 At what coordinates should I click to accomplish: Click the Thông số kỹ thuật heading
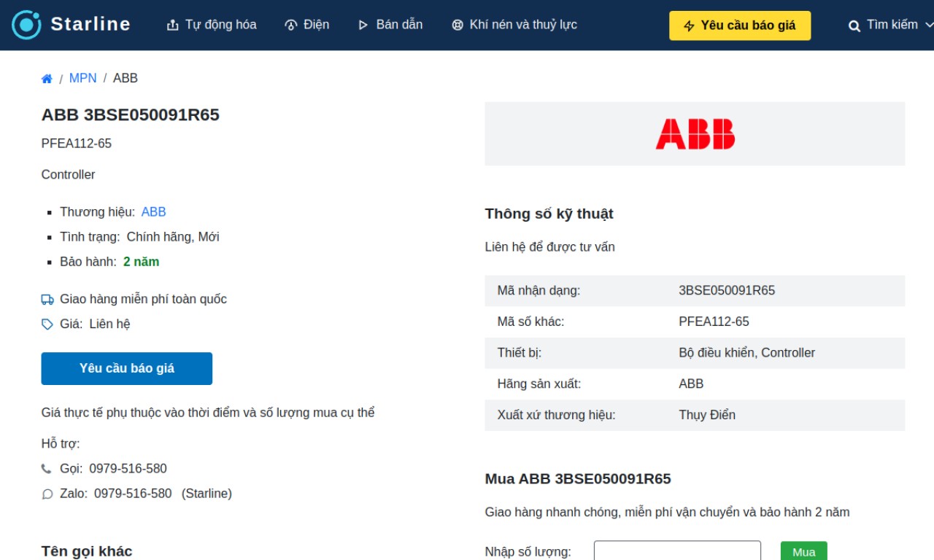coord(549,214)
